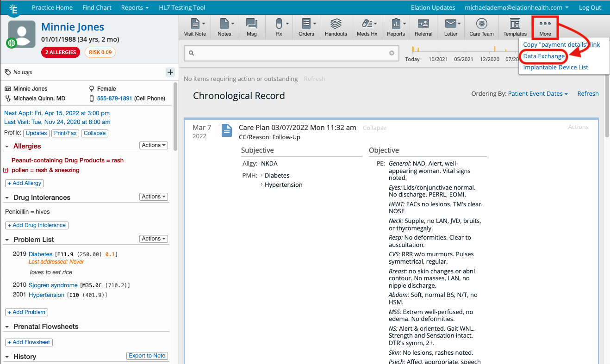Select the Care Team icon
This screenshot has height=364, width=610.
pyautogui.click(x=481, y=27)
